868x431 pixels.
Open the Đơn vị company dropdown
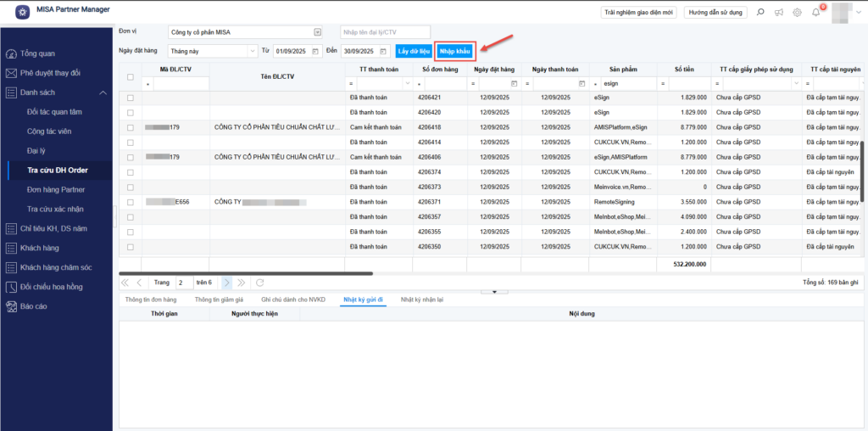(x=318, y=32)
